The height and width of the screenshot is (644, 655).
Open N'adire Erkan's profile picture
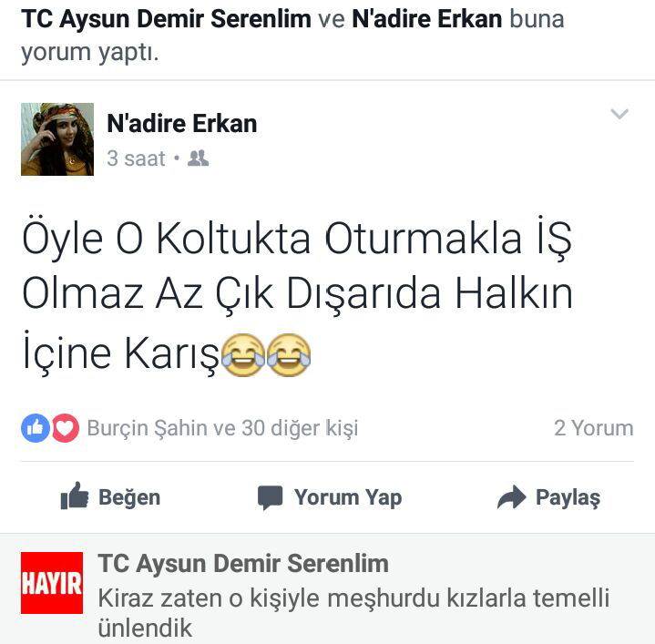[x=57, y=139]
